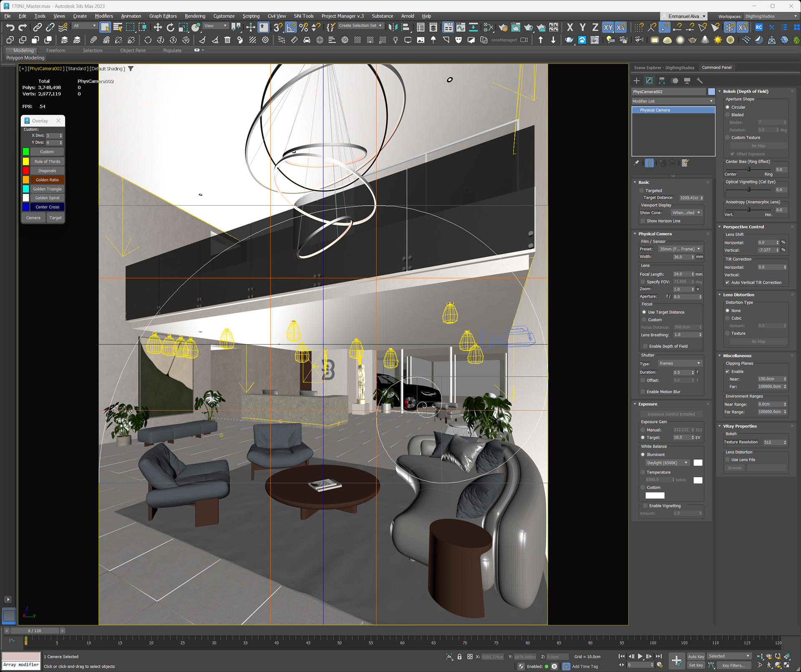
Task: Click the Auto Key button
Action: tap(696, 657)
